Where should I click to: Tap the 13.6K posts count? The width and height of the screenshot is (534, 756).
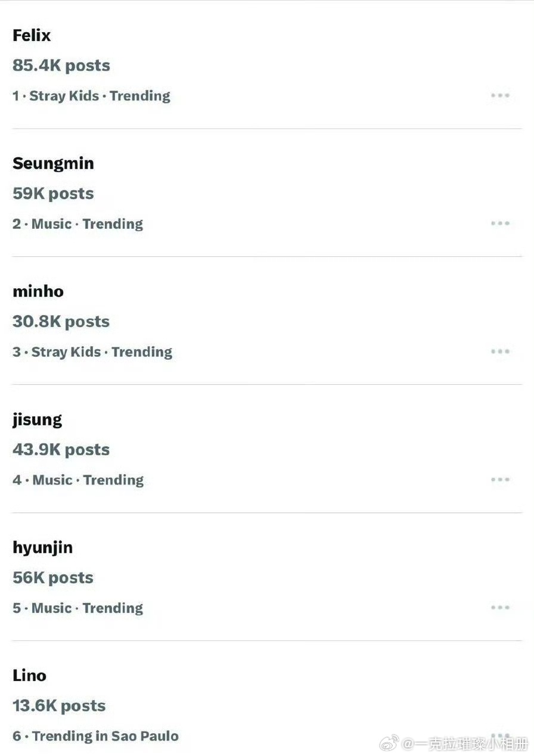[59, 706]
